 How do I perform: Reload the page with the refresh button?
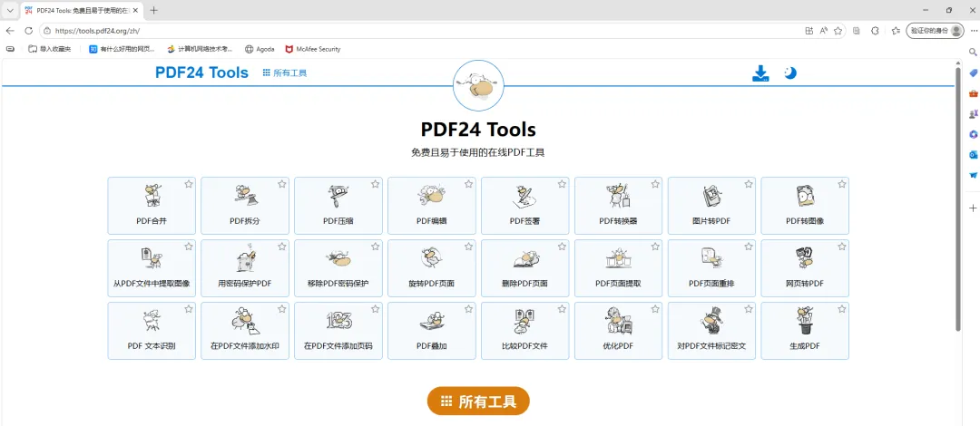pos(28,31)
